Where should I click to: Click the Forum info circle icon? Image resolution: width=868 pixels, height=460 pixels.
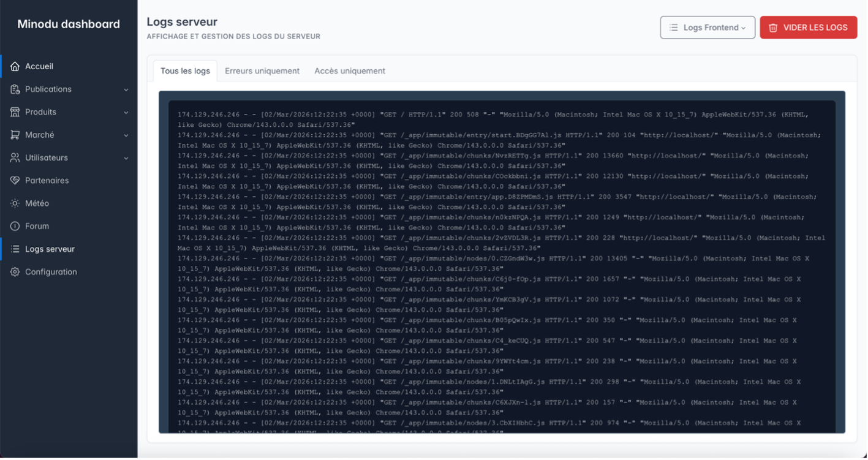pos(15,227)
